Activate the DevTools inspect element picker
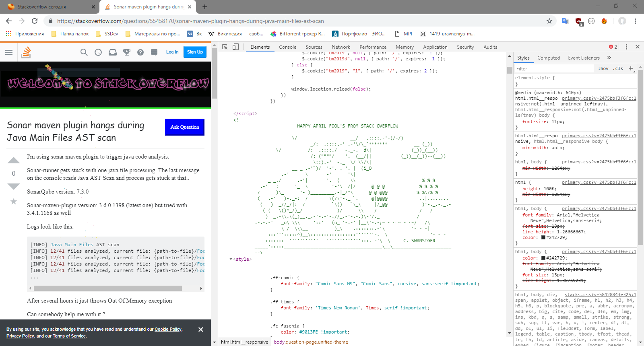 click(225, 47)
